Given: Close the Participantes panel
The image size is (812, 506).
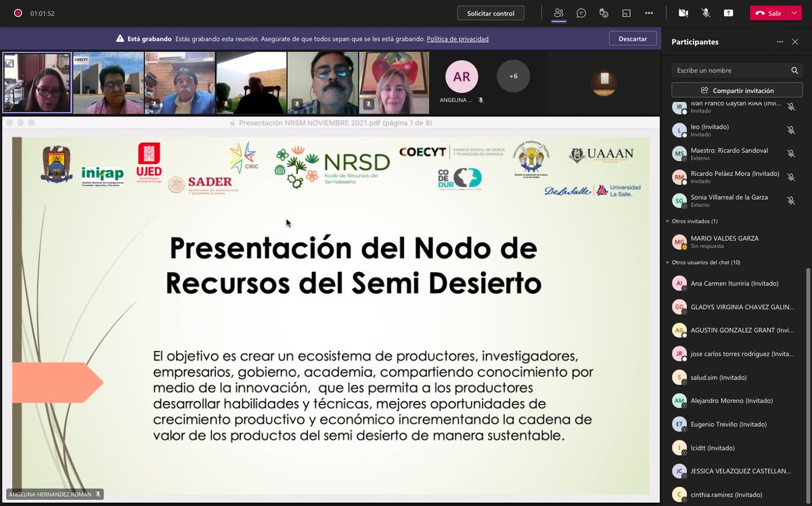Looking at the screenshot, I should [796, 42].
